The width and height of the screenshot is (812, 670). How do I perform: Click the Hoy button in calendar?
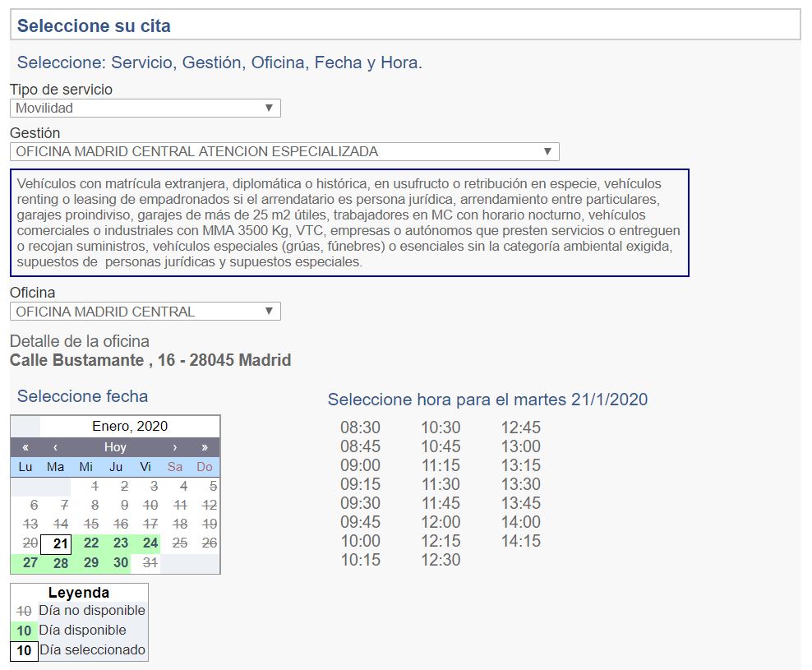coord(115,447)
